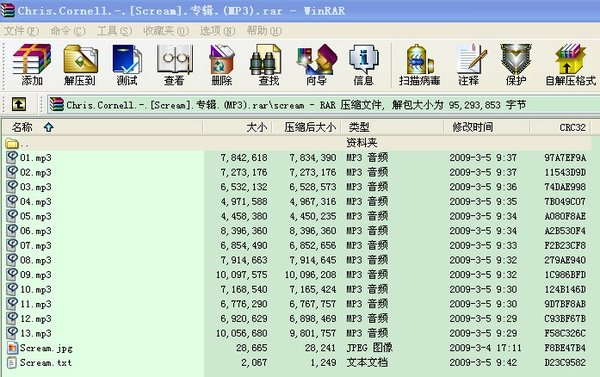This screenshot has height=377, width=600.
Task: Click CRC32 value 1C986BFD
Action: coord(565,274)
